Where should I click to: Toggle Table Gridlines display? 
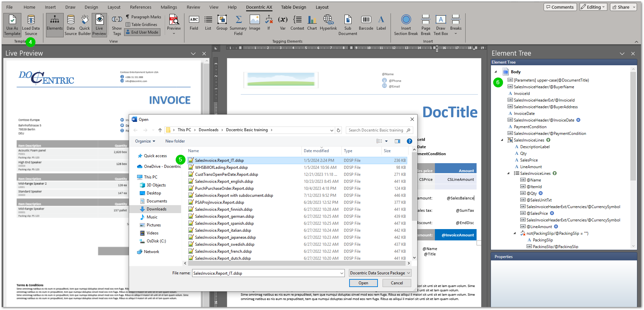click(141, 25)
